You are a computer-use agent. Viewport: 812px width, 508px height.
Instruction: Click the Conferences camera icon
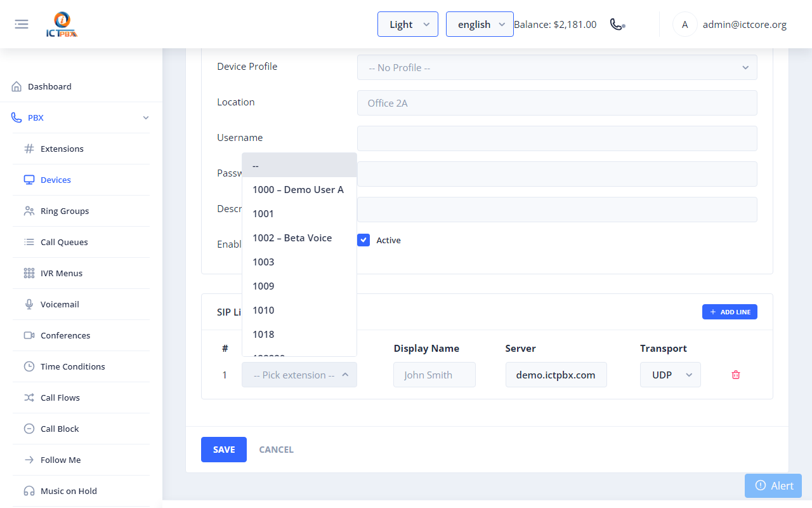29,335
